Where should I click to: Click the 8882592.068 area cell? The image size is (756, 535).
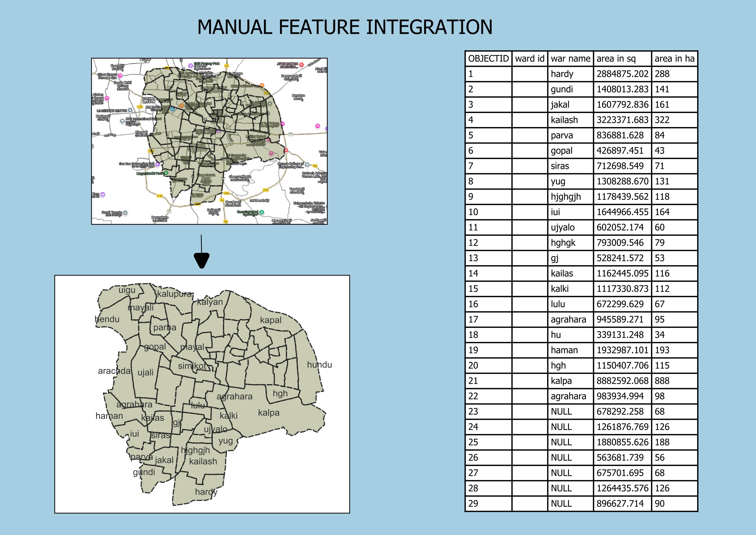[x=622, y=381]
